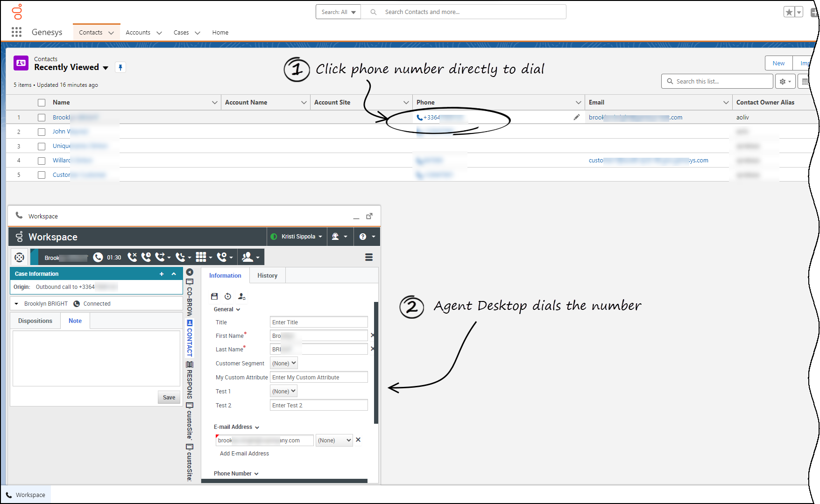This screenshot has width=820, height=504.
Task: Pin the Recently Viewed list
Action: tap(120, 67)
